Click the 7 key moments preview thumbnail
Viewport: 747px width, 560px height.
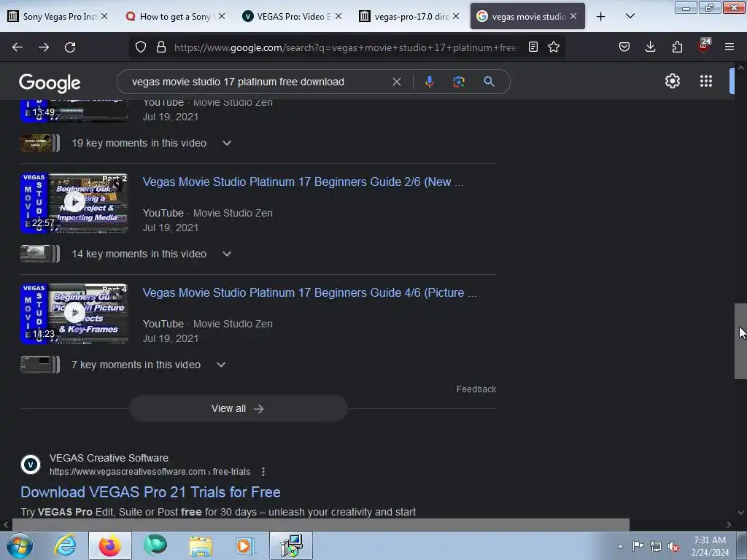(40, 365)
